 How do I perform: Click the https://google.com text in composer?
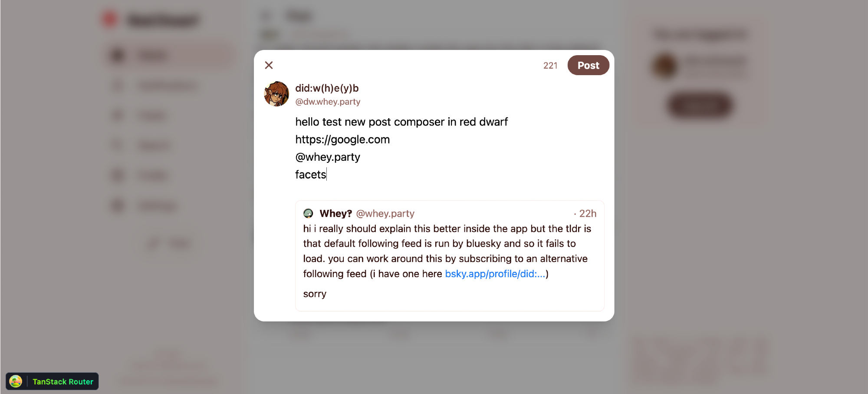(342, 139)
